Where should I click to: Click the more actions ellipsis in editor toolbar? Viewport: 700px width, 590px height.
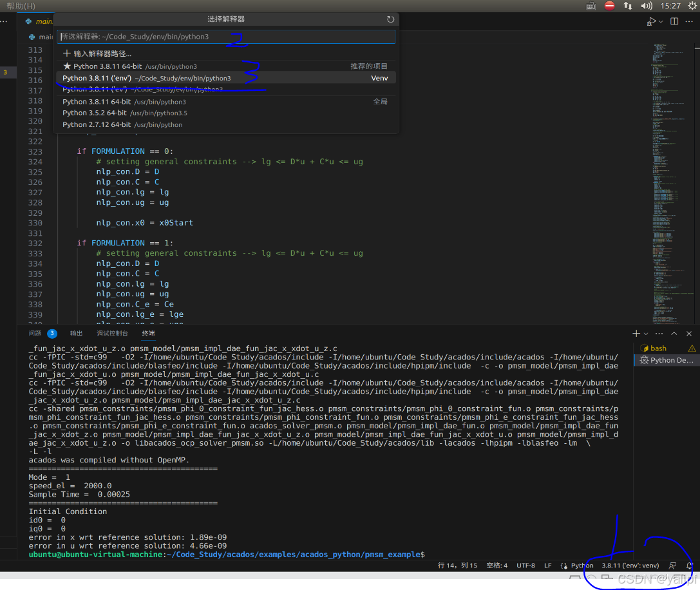689,21
